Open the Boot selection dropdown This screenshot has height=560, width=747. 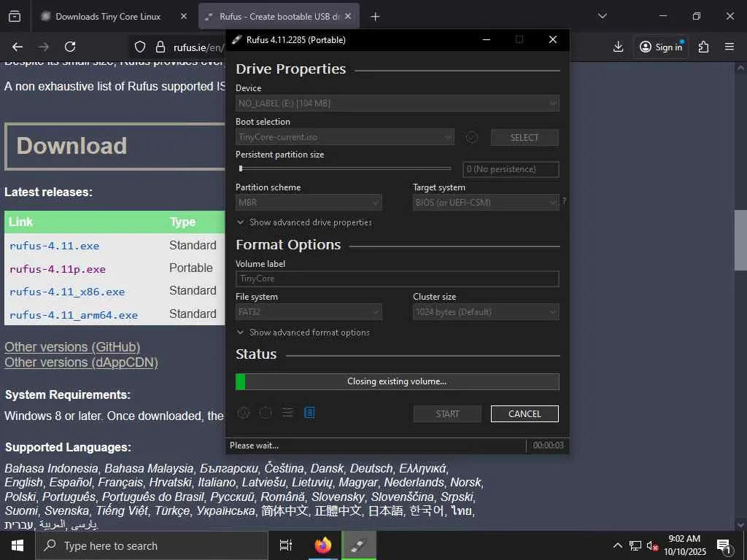344,137
